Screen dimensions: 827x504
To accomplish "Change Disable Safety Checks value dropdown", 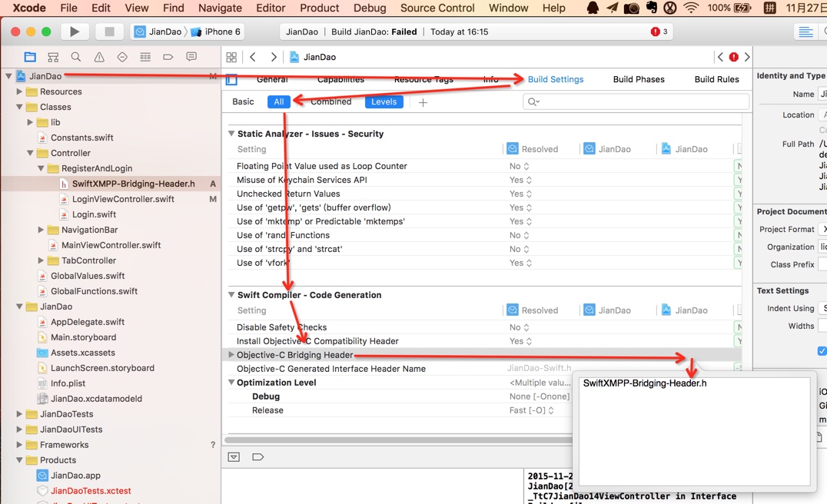I will point(520,327).
